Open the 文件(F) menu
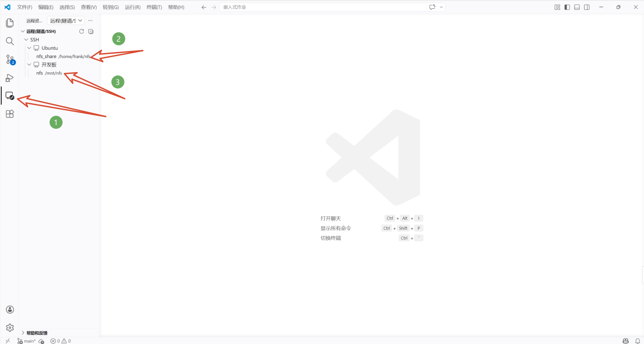Image resolution: width=644 pixels, height=344 pixels. coord(24,7)
